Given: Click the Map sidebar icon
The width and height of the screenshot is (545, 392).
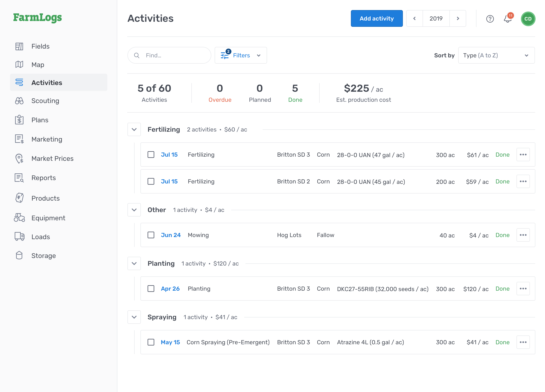Looking at the screenshot, I should tap(19, 64).
